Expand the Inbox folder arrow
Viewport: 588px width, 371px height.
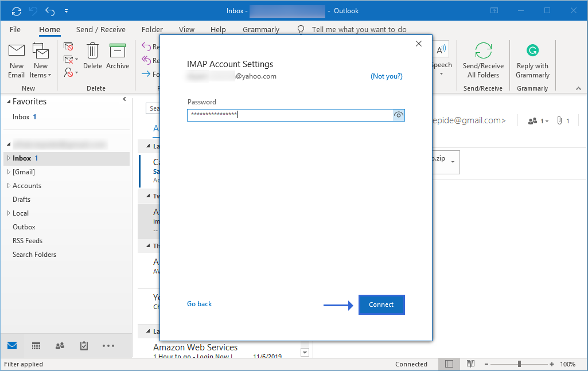[x=9, y=158]
